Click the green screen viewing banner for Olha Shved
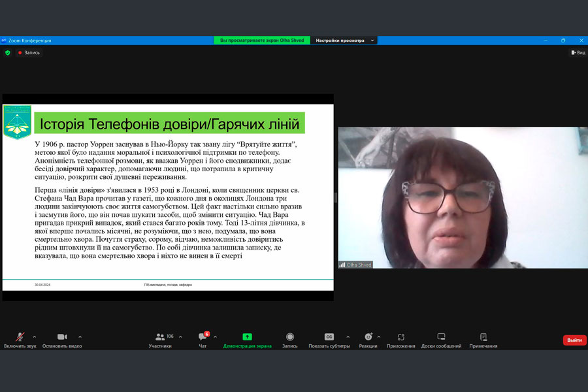The height and width of the screenshot is (392, 588). pos(262,41)
